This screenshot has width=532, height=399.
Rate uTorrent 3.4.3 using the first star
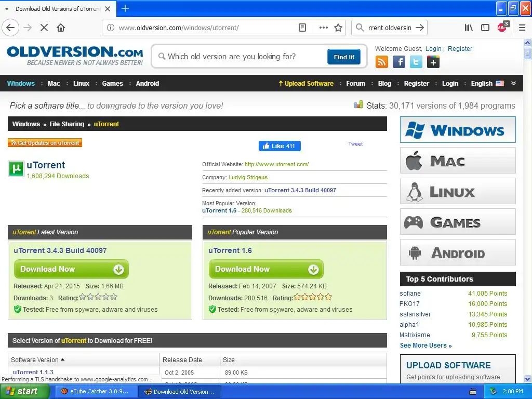click(x=83, y=297)
